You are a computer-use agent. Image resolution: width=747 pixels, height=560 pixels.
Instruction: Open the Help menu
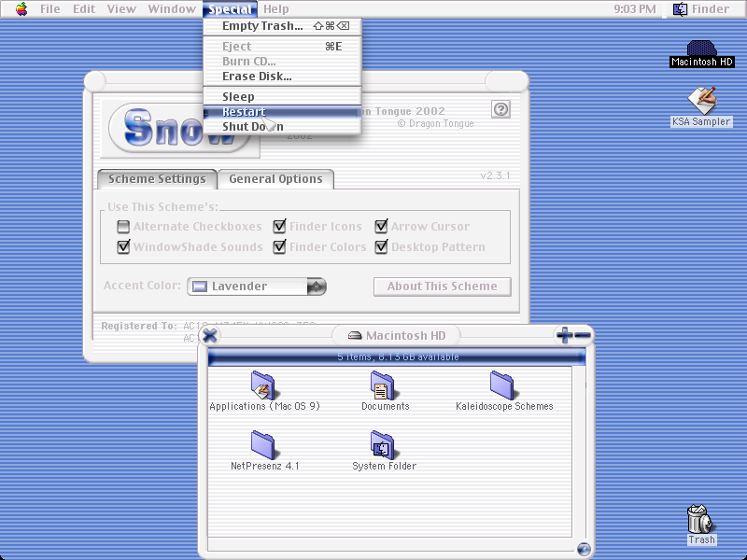pyautogui.click(x=275, y=9)
